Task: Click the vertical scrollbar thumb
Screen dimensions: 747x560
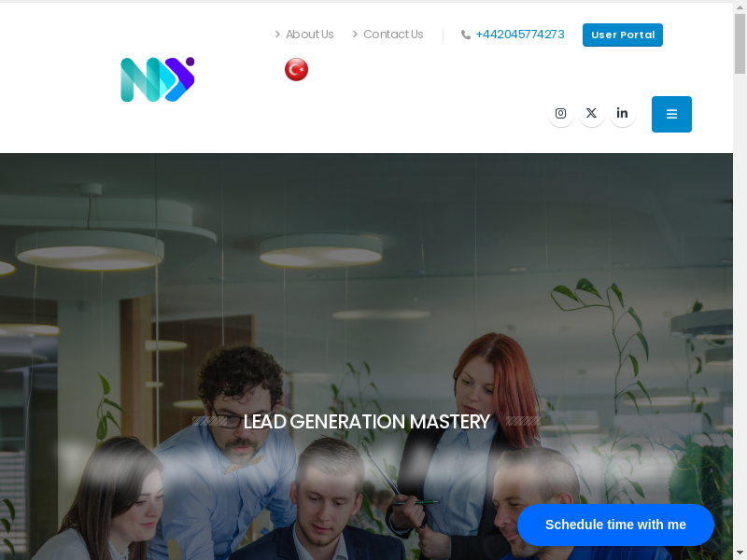Action: 740,44
